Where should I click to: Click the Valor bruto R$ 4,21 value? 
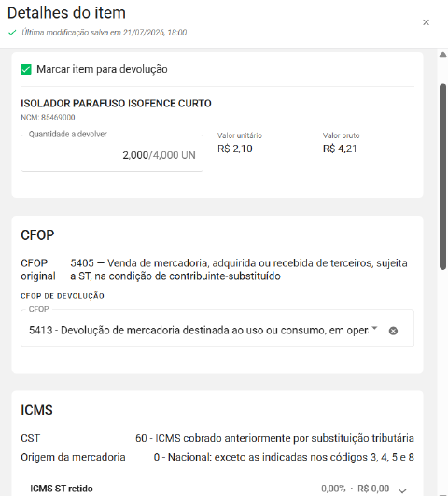coord(340,149)
